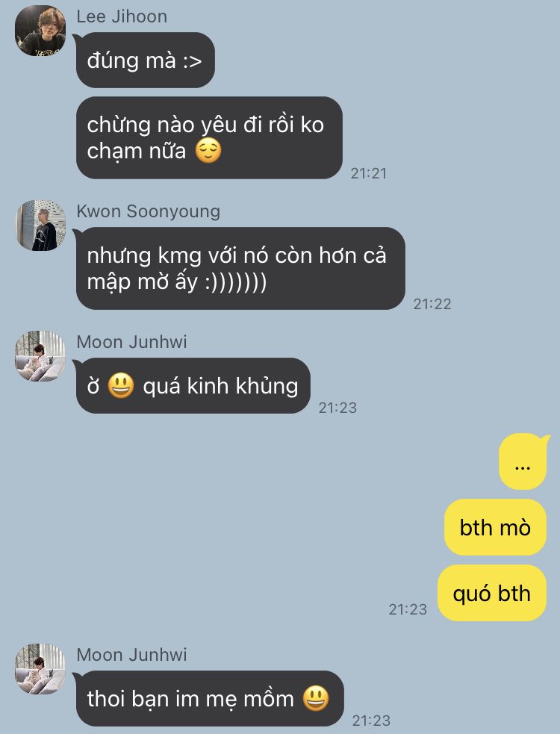The image size is (560, 734).
Task: Click the 21:22 timestamp
Action: [432, 304]
